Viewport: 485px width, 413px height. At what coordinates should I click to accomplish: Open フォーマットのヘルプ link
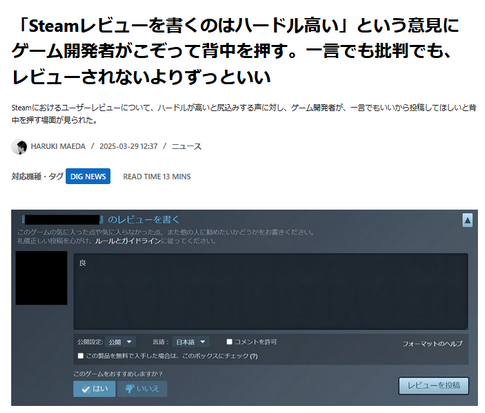(432, 344)
